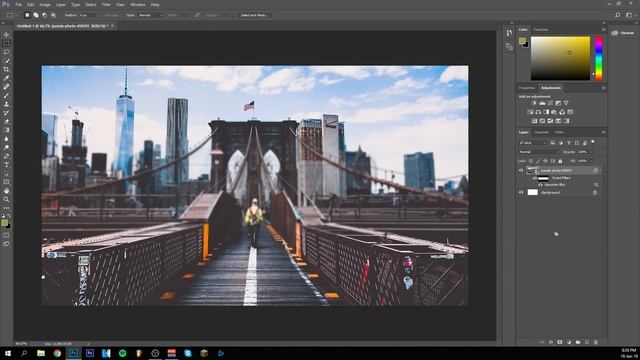The height and width of the screenshot is (360, 640).
Task: Select the Clone Stamp tool
Action: point(6,104)
